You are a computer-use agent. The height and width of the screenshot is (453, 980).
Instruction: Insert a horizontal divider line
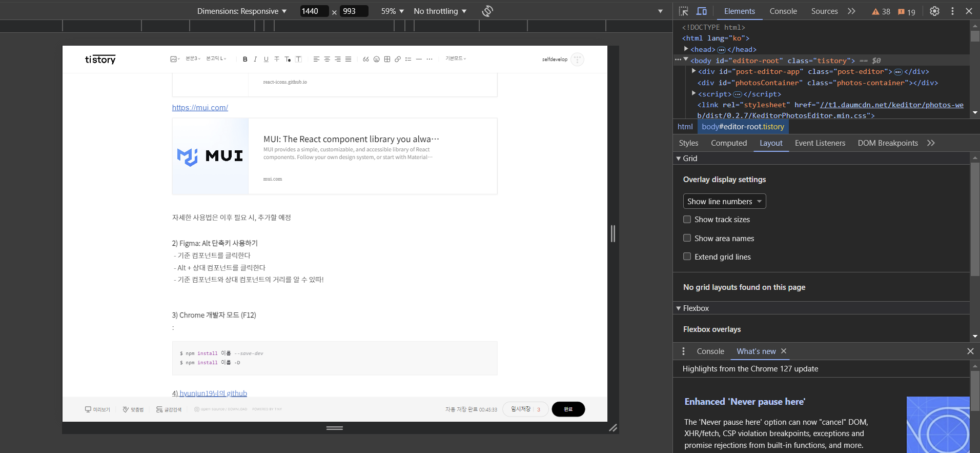coord(419,59)
